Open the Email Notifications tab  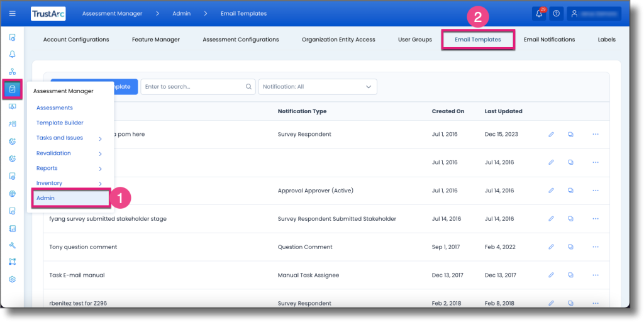click(549, 40)
